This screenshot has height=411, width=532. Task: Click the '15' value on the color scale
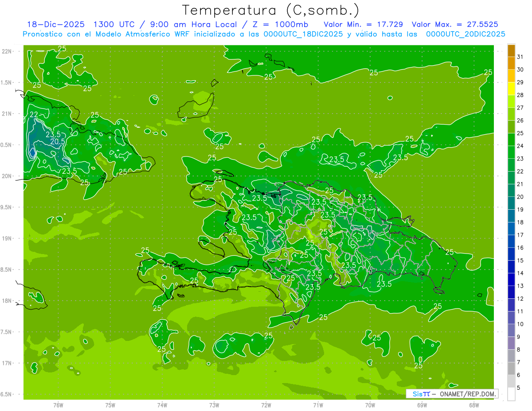[520, 261]
